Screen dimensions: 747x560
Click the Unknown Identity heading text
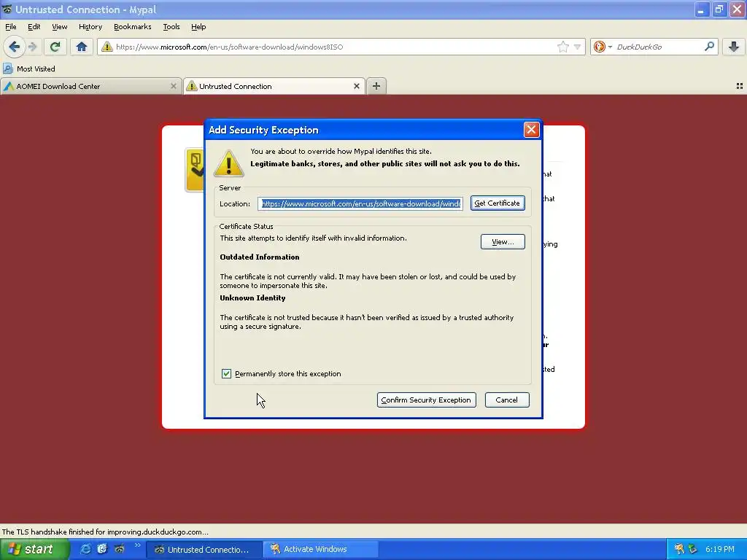[x=252, y=298]
